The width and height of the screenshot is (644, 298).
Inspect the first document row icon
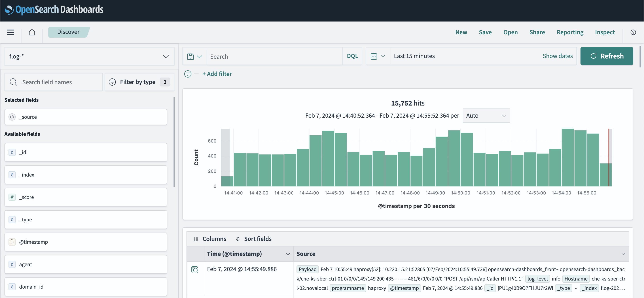pyautogui.click(x=195, y=270)
